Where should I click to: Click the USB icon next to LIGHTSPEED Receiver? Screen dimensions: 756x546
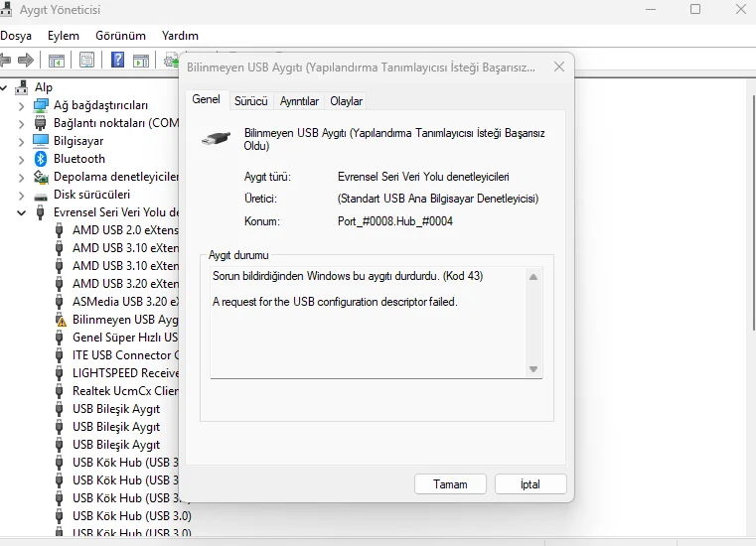click(59, 373)
